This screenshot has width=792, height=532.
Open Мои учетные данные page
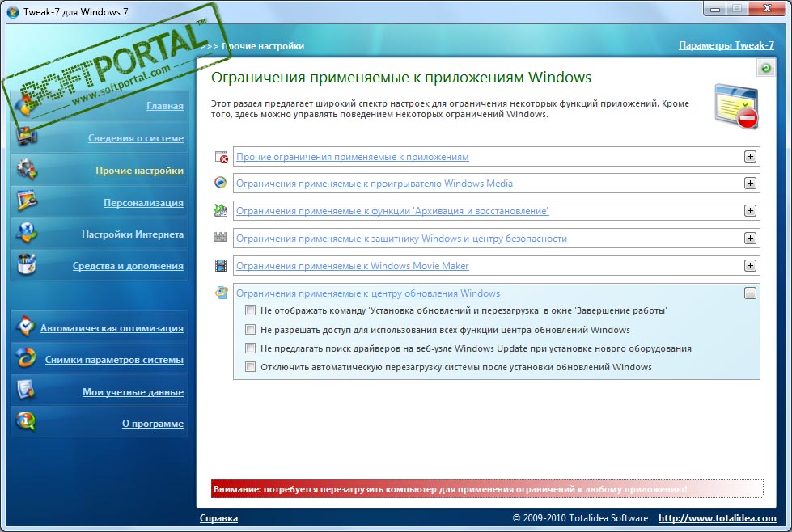coord(133,391)
